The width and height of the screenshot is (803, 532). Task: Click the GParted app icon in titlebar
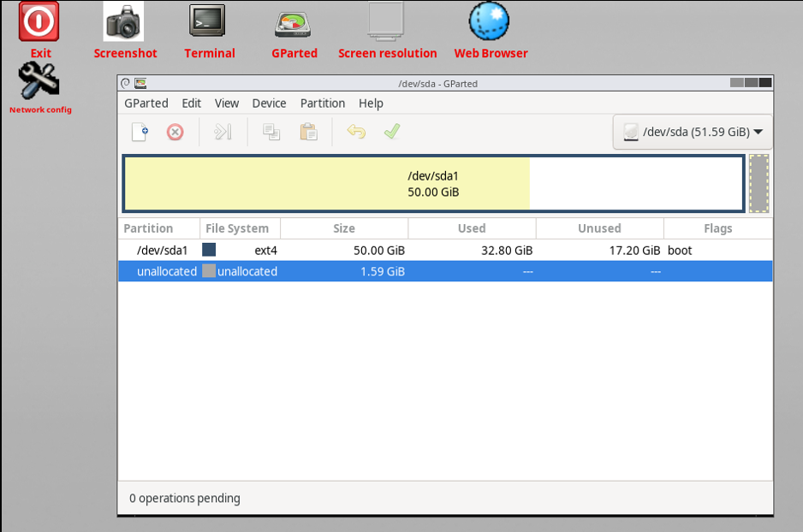140,83
